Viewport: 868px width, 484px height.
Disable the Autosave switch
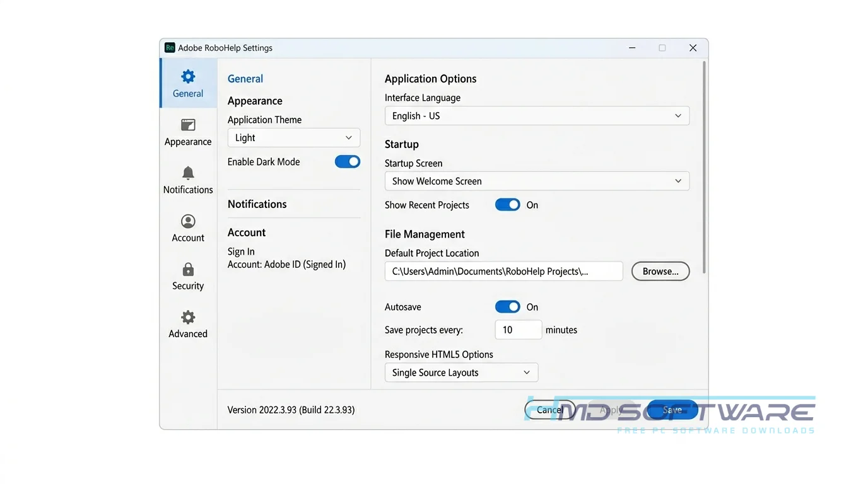pos(508,307)
